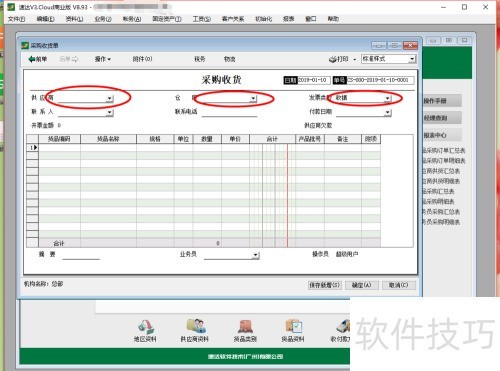The image size is (500, 371).
Task: Expand the 仓库 dropdown
Action: click(253, 98)
